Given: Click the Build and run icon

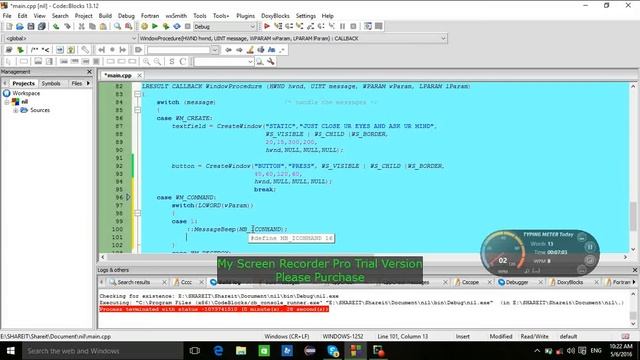Looking at the screenshot, I should point(166,27).
